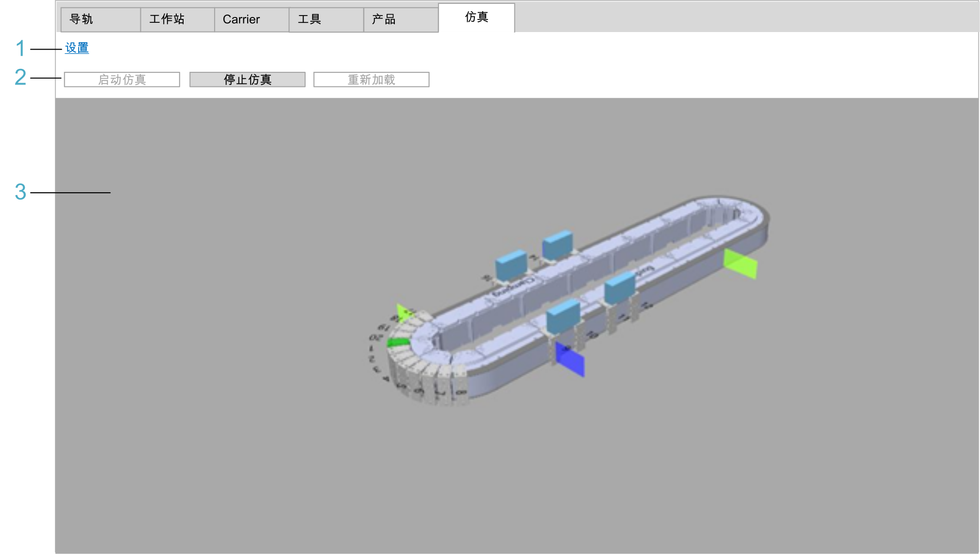Open the 设置 settings link
The image size is (980, 554).
[x=77, y=48]
